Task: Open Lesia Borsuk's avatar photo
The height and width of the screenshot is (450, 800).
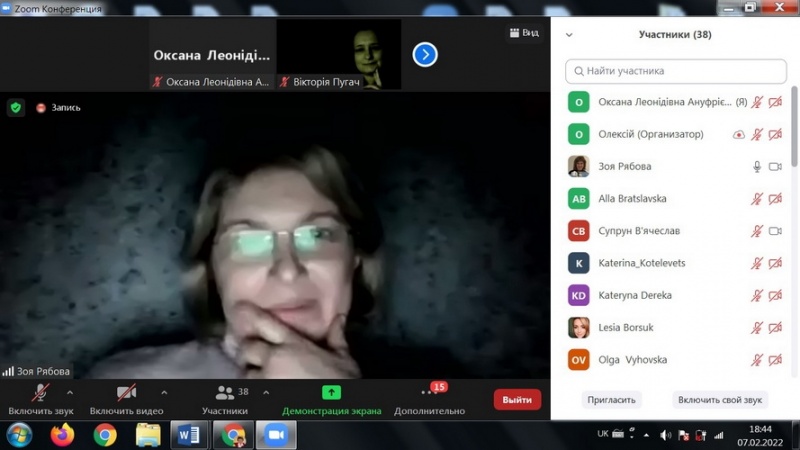Action: [x=579, y=328]
